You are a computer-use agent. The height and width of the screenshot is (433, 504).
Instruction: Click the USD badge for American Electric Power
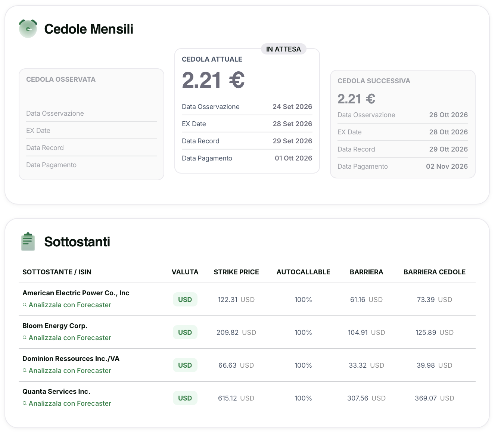pos(185,299)
